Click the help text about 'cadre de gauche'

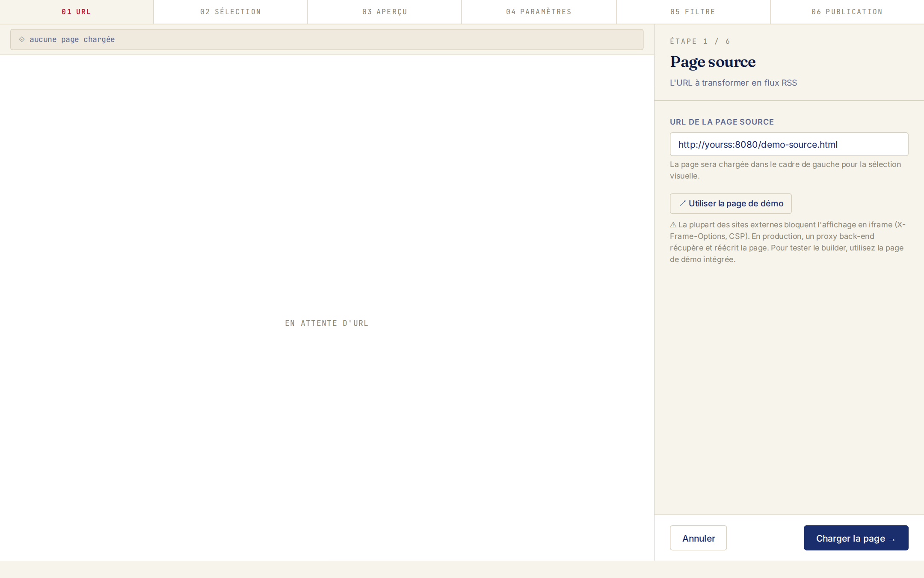785,170
